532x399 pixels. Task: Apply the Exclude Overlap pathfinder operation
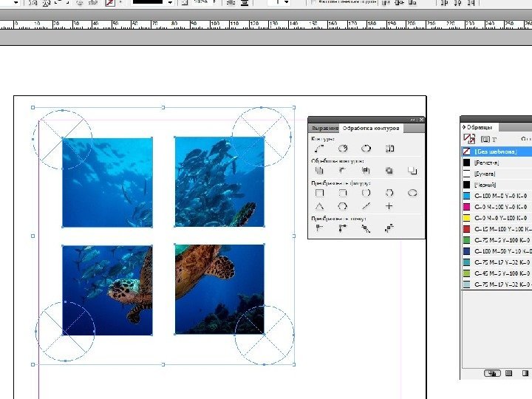(x=389, y=171)
